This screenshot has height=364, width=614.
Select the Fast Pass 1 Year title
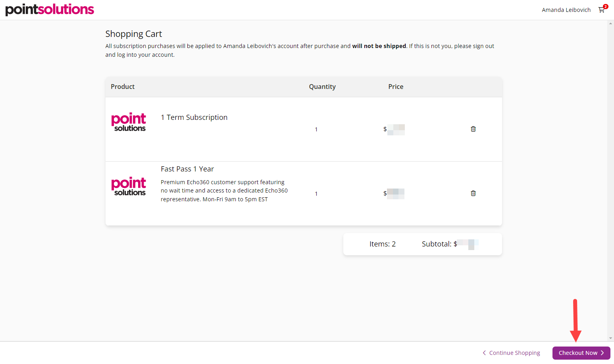pyautogui.click(x=187, y=169)
